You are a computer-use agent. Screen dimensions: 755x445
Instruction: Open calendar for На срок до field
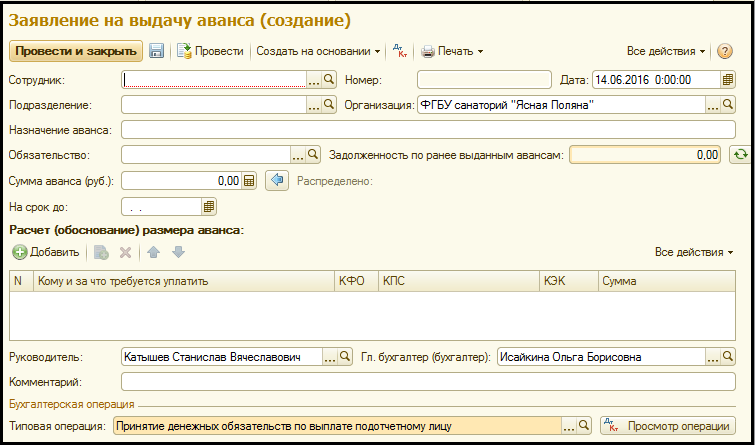[x=209, y=207]
